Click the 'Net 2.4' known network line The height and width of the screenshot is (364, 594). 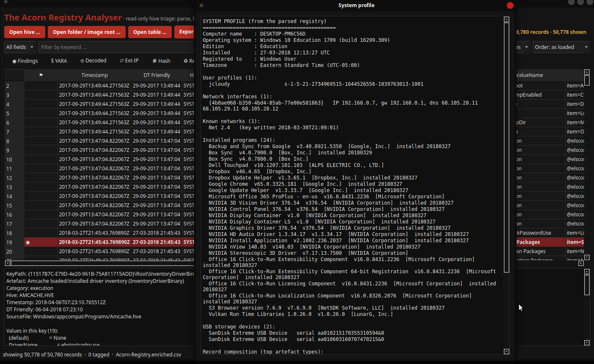pos(273,128)
